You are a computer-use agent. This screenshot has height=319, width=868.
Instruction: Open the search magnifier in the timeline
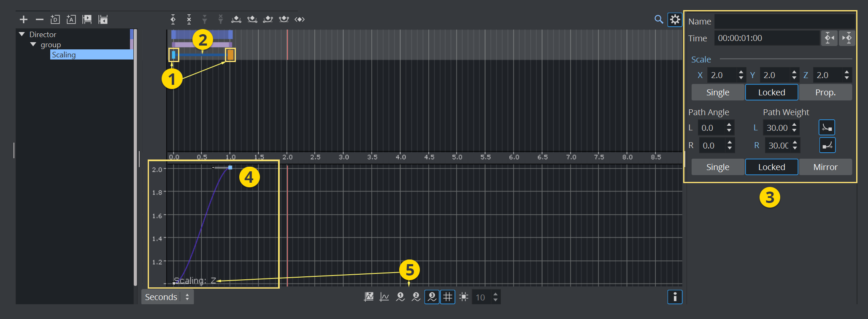[658, 19]
